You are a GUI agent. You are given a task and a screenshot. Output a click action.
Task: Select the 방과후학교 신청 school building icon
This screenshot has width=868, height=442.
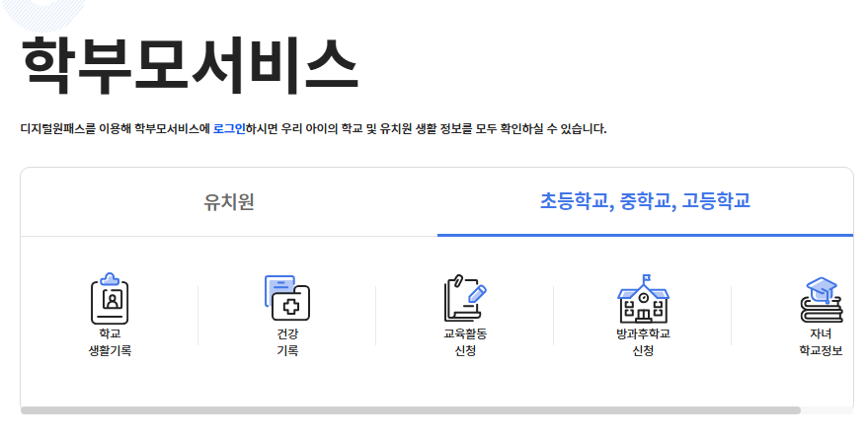coord(643,299)
